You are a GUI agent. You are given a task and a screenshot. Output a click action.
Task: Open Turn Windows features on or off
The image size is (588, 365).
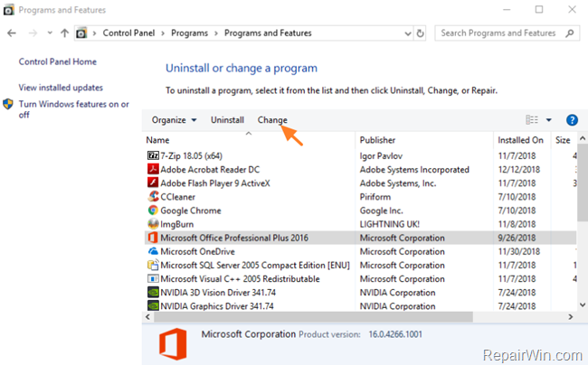click(73, 109)
